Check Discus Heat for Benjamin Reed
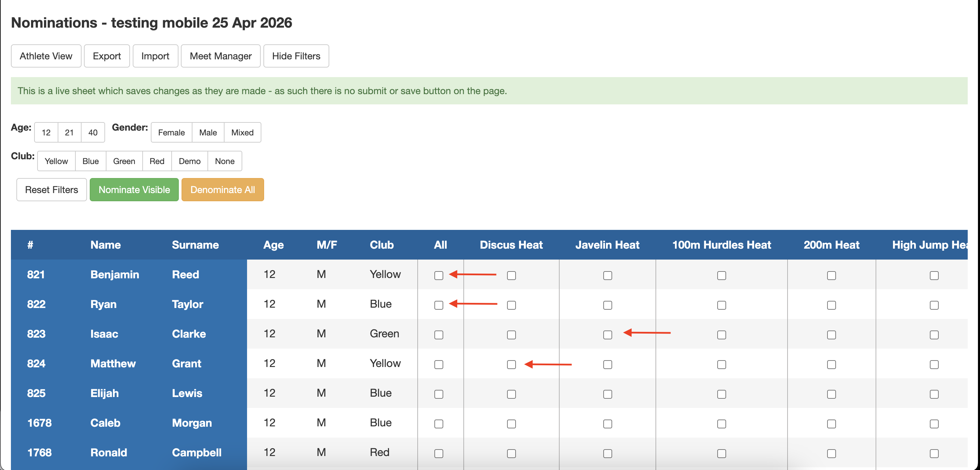This screenshot has height=470, width=980. 511,275
